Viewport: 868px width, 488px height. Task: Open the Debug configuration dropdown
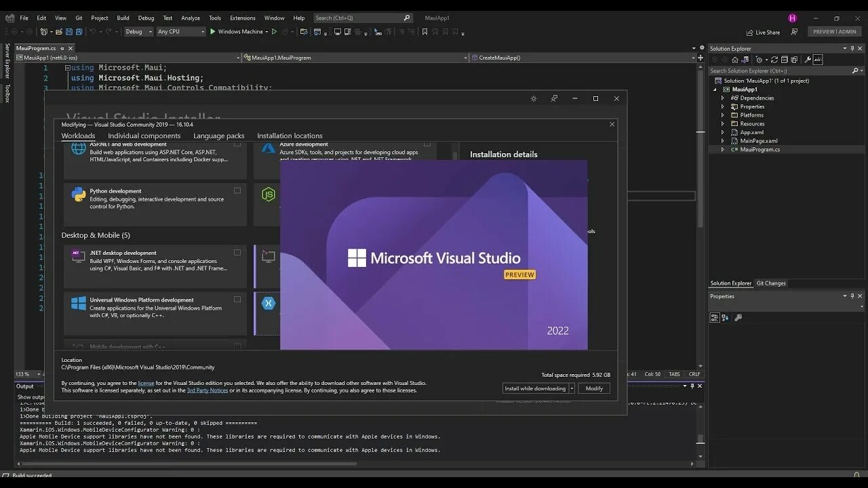[138, 31]
